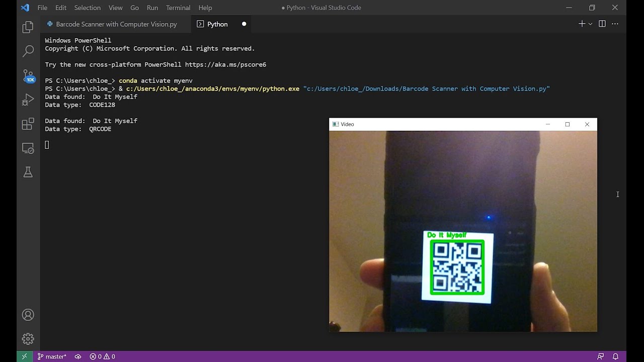
Task: Open the Remote Explorer view
Action: (x=28, y=148)
